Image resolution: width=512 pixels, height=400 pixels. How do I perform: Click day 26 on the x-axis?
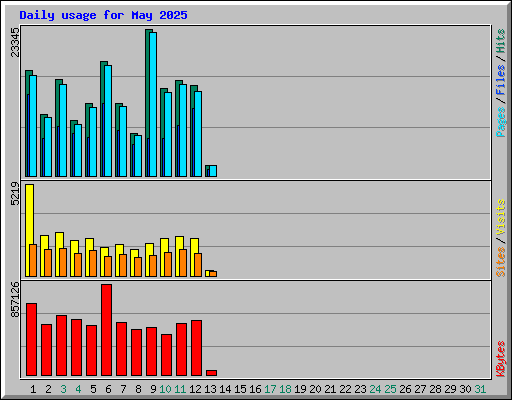click(x=405, y=389)
